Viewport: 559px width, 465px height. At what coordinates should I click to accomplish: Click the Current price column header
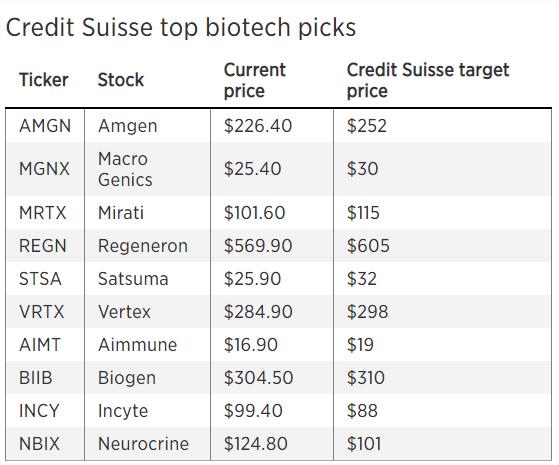point(255,80)
